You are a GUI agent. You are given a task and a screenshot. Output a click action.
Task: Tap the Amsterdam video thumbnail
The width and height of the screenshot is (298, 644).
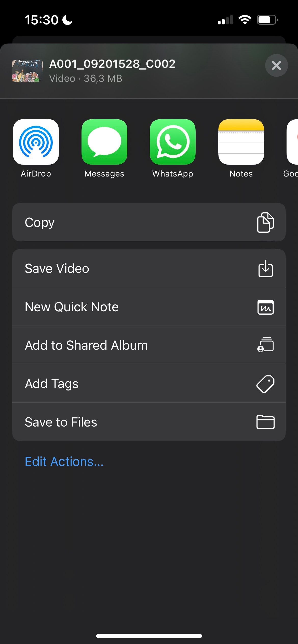(28, 71)
